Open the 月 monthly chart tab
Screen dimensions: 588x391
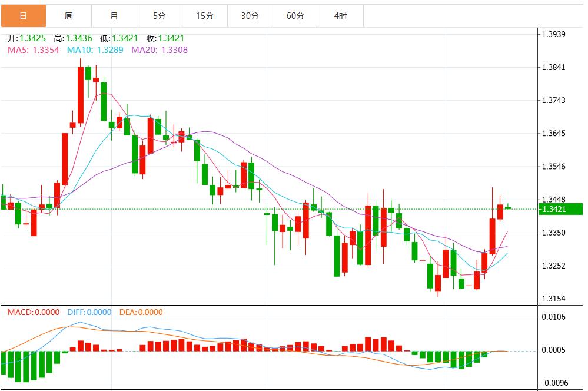coord(114,16)
